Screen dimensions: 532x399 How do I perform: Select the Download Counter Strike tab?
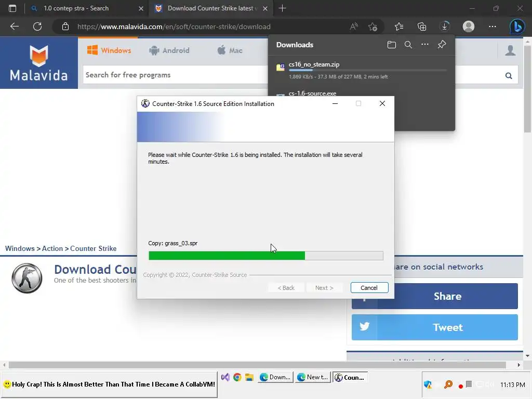click(x=210, y=8)
